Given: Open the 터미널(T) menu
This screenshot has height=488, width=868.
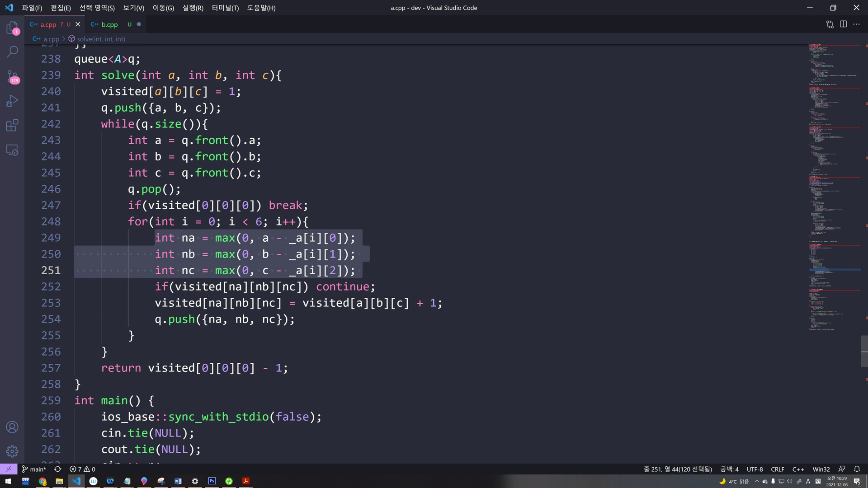Looking at the screenshot, I should click(x=225, y=8).
